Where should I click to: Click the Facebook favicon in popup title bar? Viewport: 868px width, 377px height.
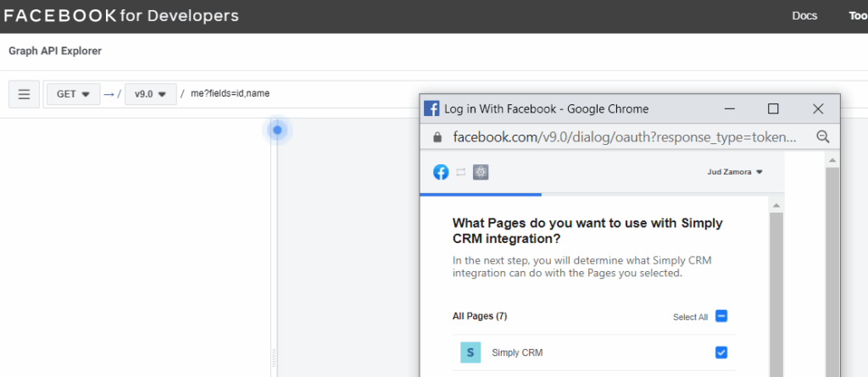[x=431, y=108]
